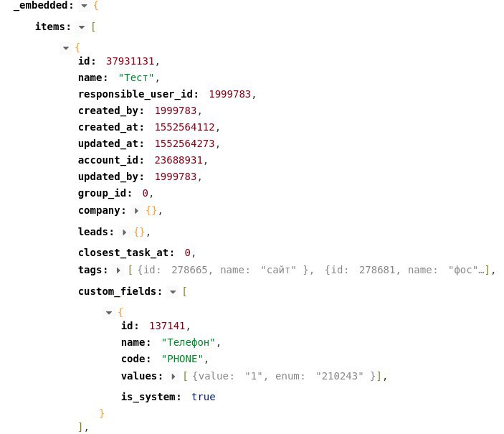Click tag preview name "сайт"
This screenshot has width=504, height=434.
(278, 270)
